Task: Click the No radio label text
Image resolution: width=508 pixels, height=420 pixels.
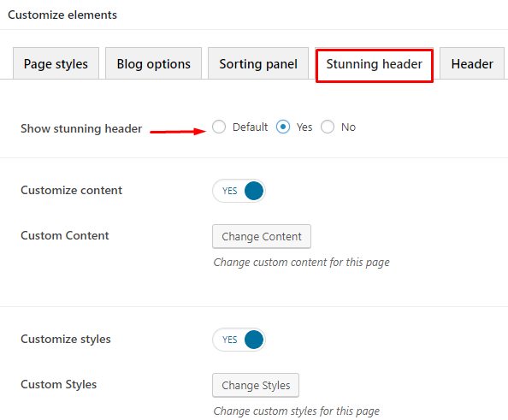Action: click(x=348, y=127)
